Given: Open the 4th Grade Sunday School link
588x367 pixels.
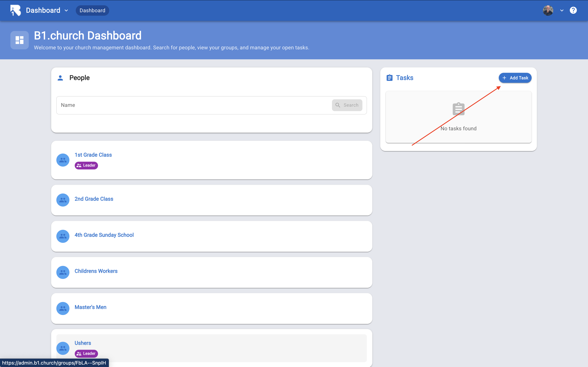Looking at the screenshot, I should coord(104,235).
